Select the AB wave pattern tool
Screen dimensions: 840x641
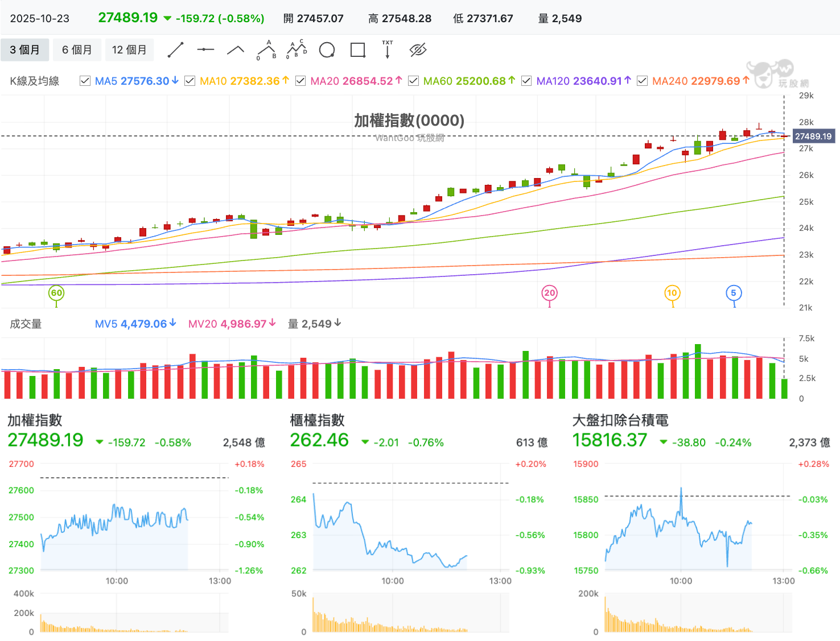[x=266, y=50]
